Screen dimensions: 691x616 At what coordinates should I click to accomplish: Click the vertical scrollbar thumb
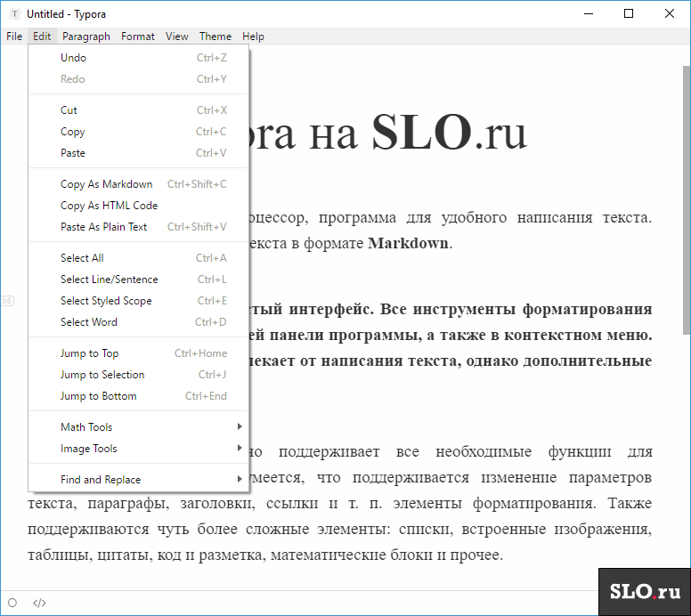click(687, 200)
